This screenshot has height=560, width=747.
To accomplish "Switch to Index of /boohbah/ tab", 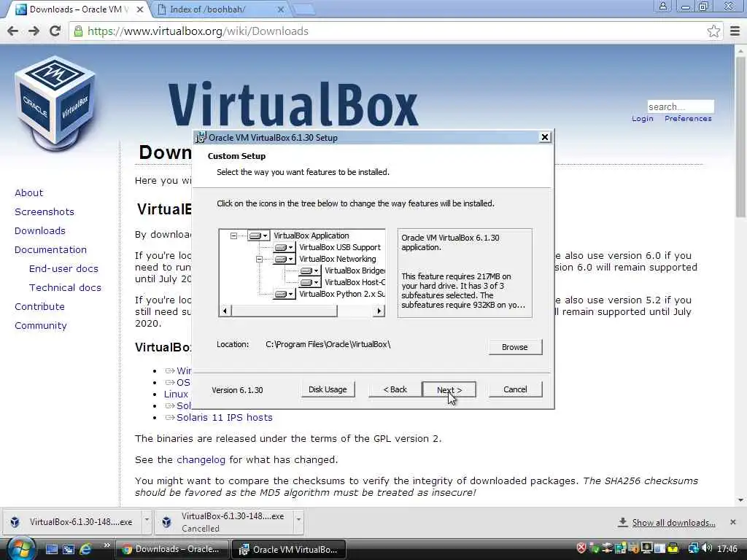I will [x=219, y=9].
